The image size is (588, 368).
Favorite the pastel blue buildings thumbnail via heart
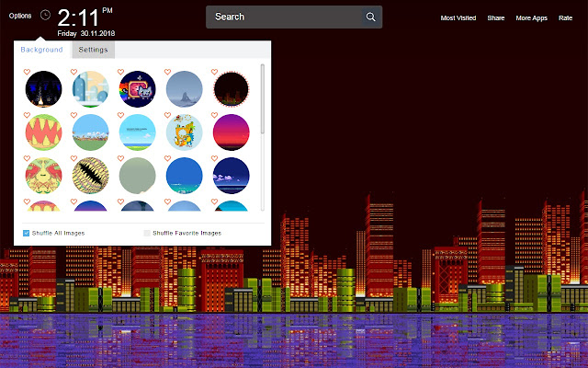click(73, 72)
